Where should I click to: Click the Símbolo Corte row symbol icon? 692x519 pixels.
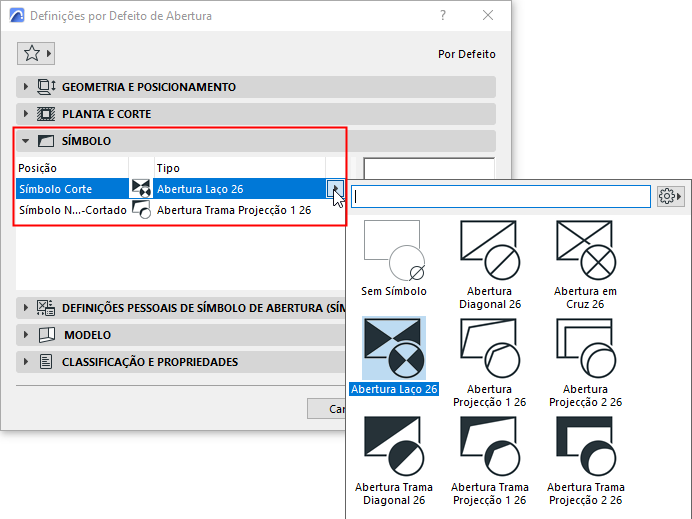pyautogui.click(x=141, y=188)
